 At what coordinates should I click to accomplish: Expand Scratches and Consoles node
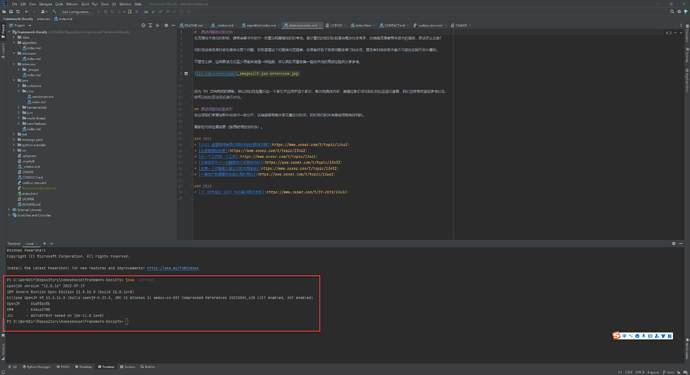[x=9, y=215]
